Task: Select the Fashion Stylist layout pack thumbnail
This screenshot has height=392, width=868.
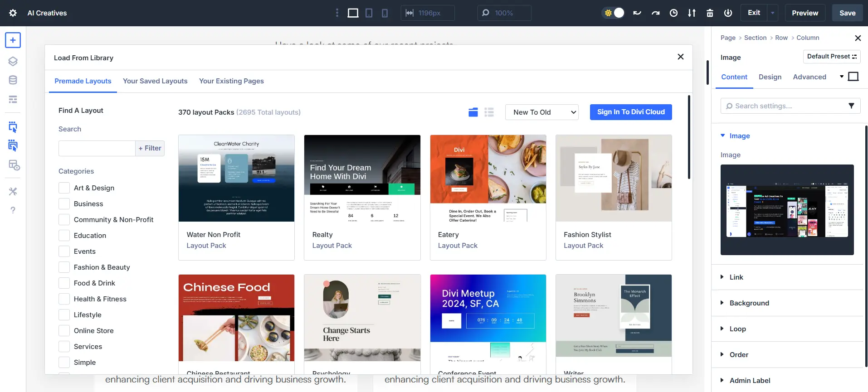Action: tap(613, 178)
